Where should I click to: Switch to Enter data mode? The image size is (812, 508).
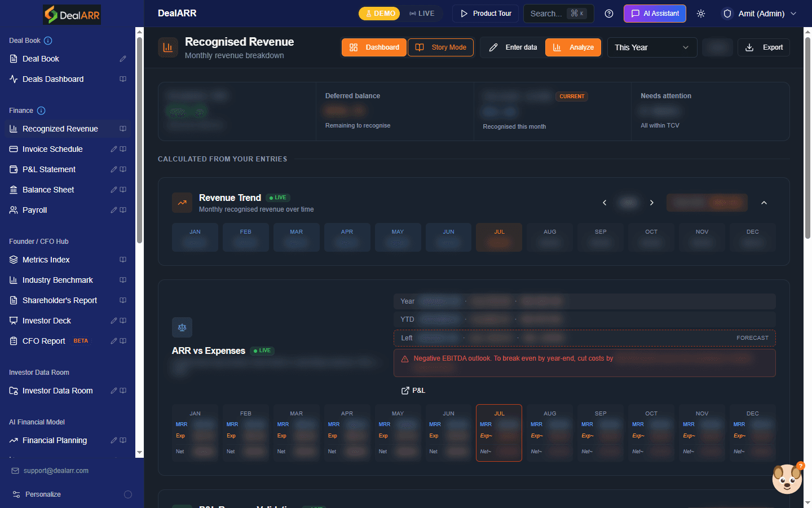click(513, 47)
